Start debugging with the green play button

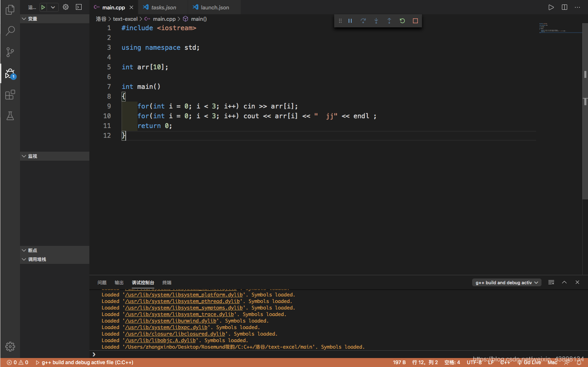[43, 7]
